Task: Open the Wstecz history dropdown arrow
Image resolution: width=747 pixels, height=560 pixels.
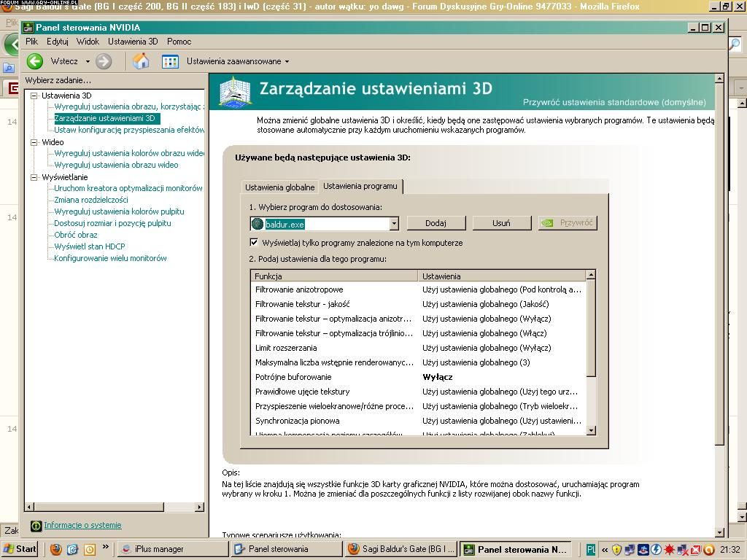Action: [x=88, y=61]
